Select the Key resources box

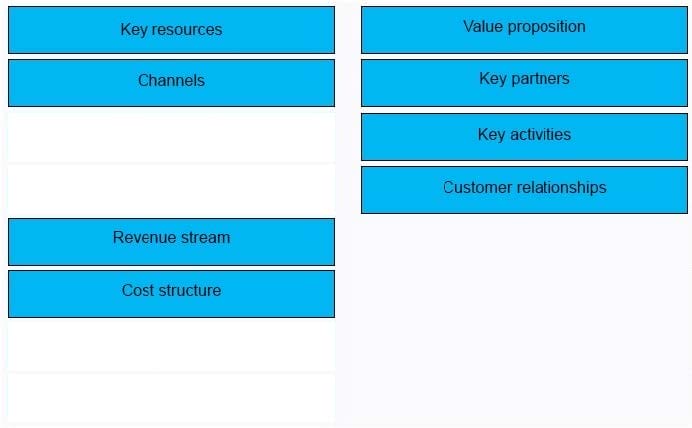point(171,30)
